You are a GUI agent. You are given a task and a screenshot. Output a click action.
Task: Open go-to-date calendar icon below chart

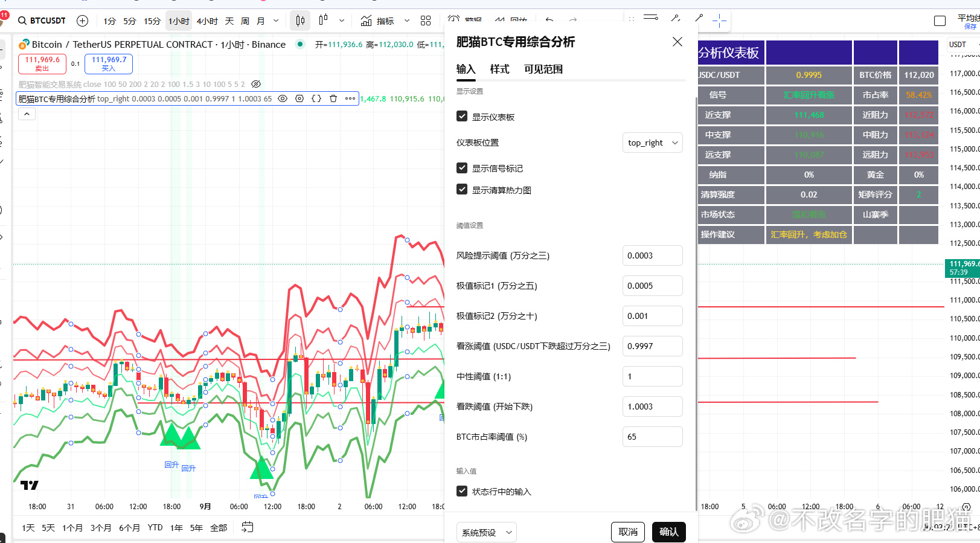tap(247, 527)
